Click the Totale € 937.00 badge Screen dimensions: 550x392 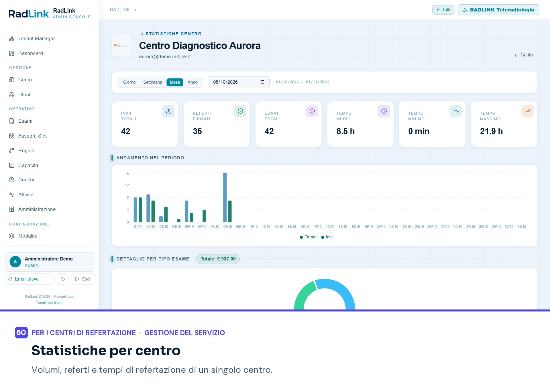pos(218,259)
